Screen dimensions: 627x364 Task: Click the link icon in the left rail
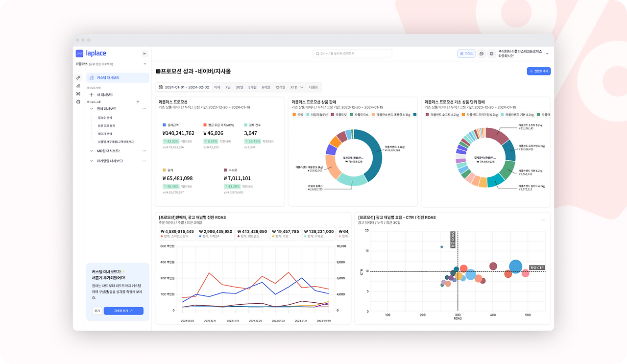pyautogui.click(x=78, y=77)
